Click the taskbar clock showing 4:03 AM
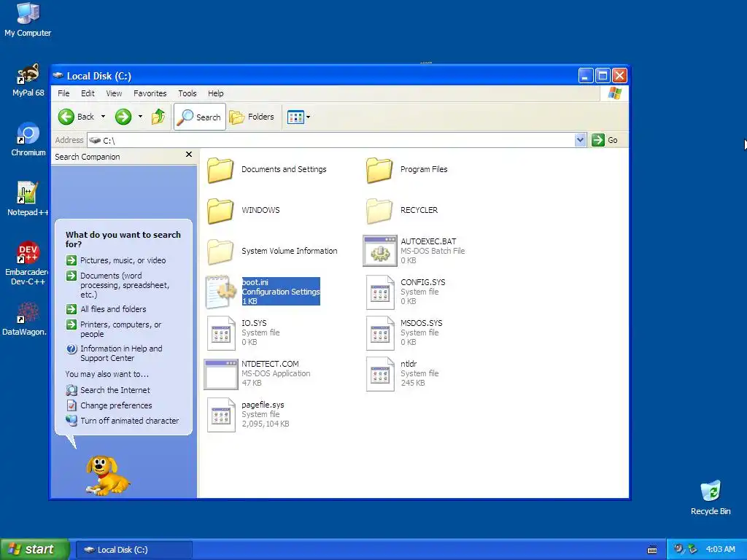Screen dimensions: 747x560 pos(720,550)
